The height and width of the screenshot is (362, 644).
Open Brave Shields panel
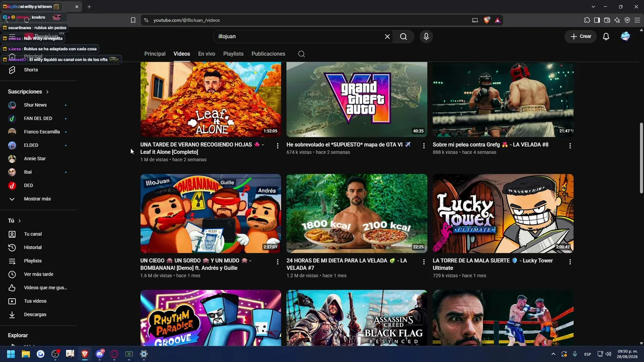487,20
